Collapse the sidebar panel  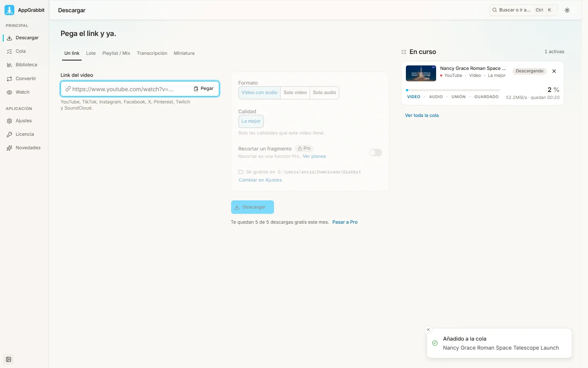click(x=9, y=359)
